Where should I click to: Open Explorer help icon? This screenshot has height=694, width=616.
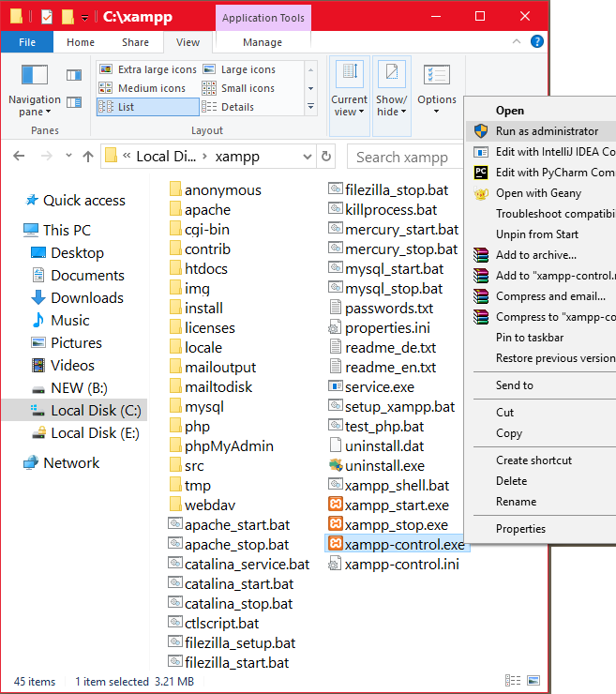coord(537,41)
